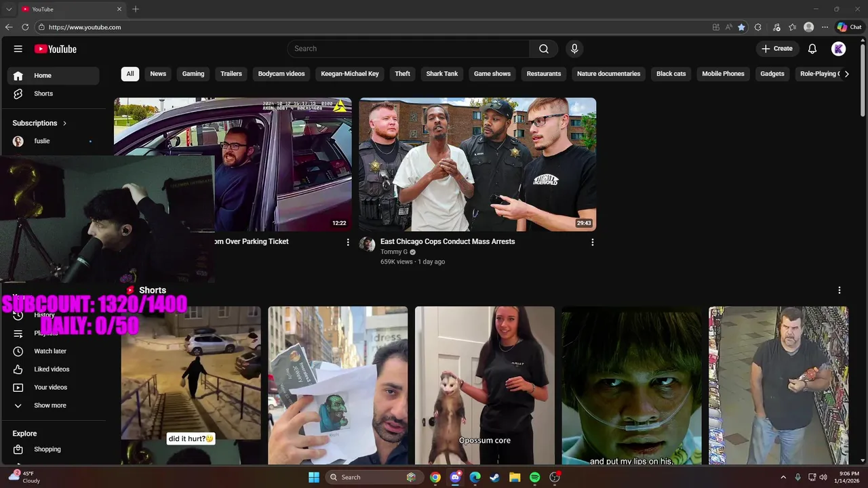Expand the Subscriptions section chevron
Image resolution: width=868 pixels, height=488 pixels.
tap(64, 123)
